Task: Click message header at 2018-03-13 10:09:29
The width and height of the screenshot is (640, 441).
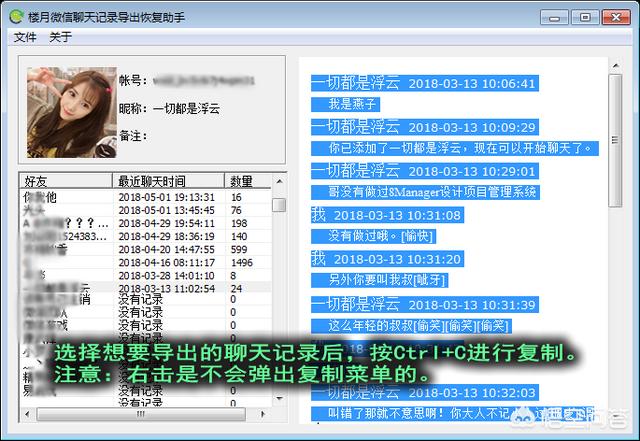Action: (424, 127)
